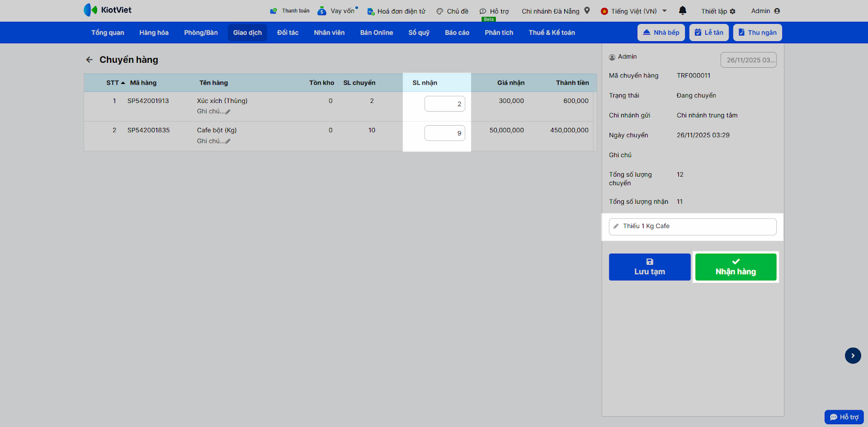Click product code SP542001913
Viewport: 868px width, 427px height.
coord(148,101)
